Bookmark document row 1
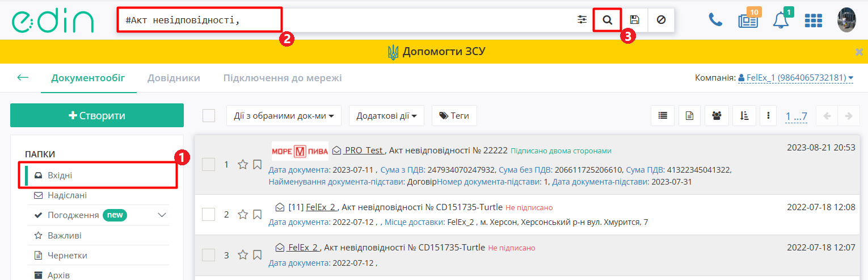Image resolution: width=868 pixels, height=280 pixels. click(257, 165)
